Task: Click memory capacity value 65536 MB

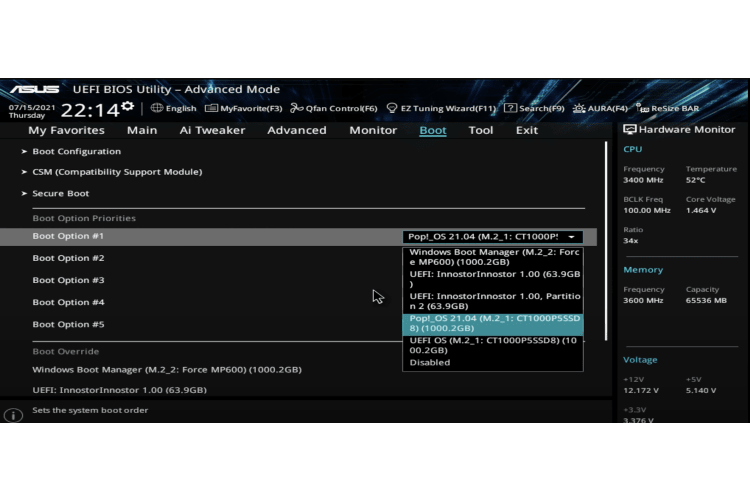Action: coord(706,300)
